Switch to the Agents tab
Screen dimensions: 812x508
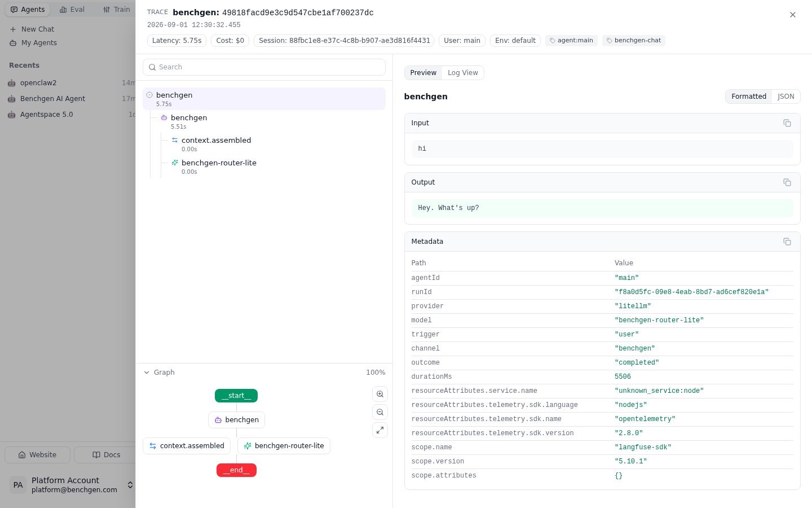pyautogui.click(x=28, y=10)
